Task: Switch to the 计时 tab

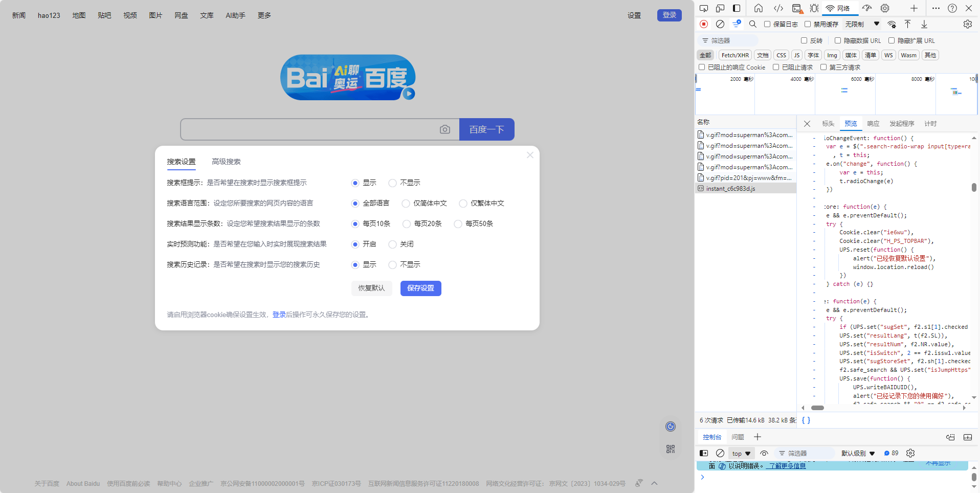Action: click(x=930, y=124)
